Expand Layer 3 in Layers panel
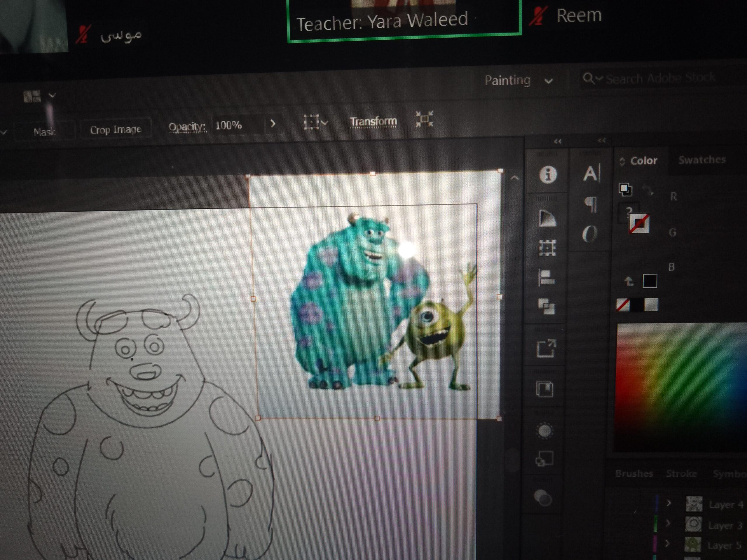747x560 pixels. tap(668, 523)
